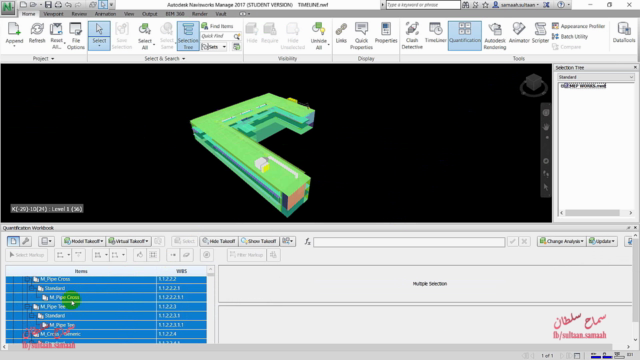Open the BIM 360 ribbon tab
The width and height of the screenshot is (640, 360).
coord(175,14)
